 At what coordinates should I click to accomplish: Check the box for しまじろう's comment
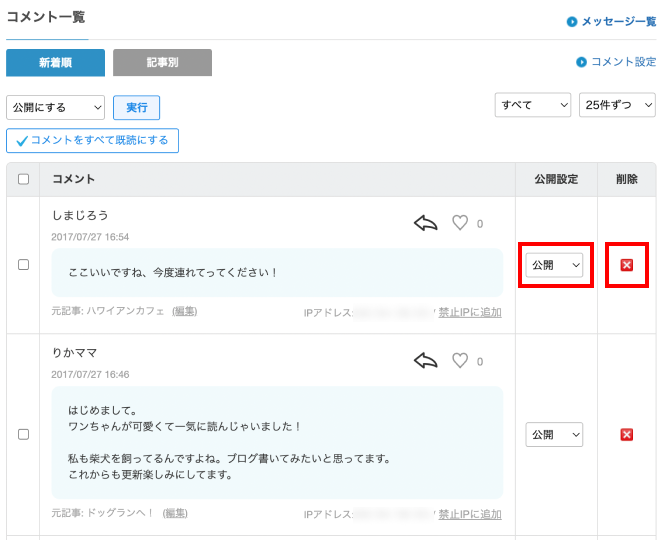[23, 265]
